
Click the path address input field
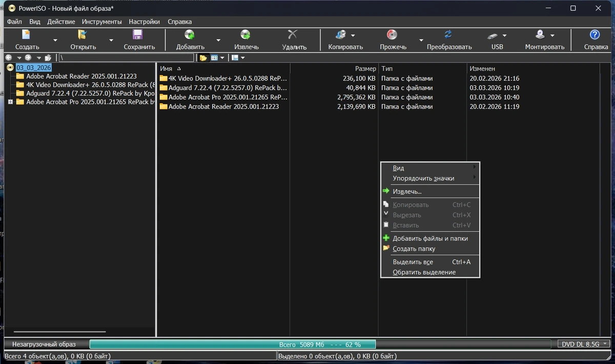[127, 58]
